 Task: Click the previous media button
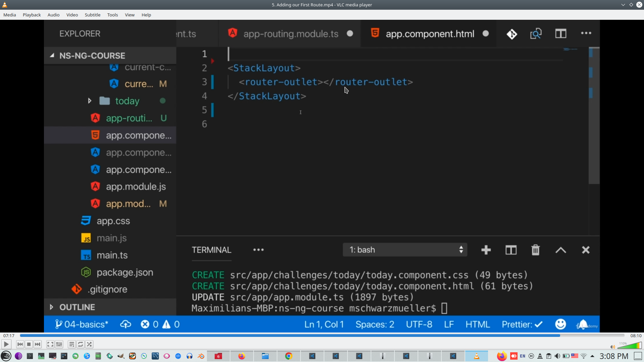(x=20, y=344)
